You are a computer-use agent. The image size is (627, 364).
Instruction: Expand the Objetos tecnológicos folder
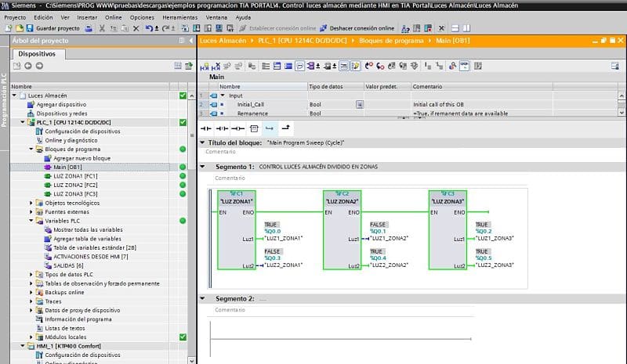[x=31, y=203]
